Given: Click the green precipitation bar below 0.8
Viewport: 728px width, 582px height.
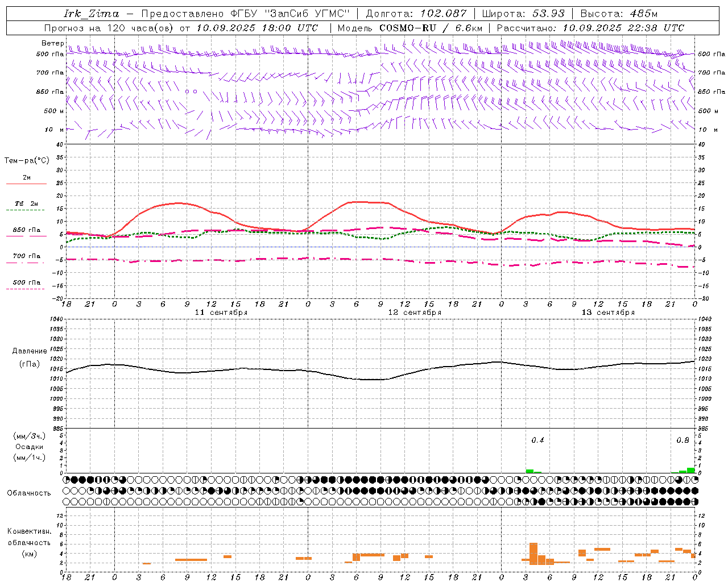Looking at the screenshot, I should tap(690, 470).
